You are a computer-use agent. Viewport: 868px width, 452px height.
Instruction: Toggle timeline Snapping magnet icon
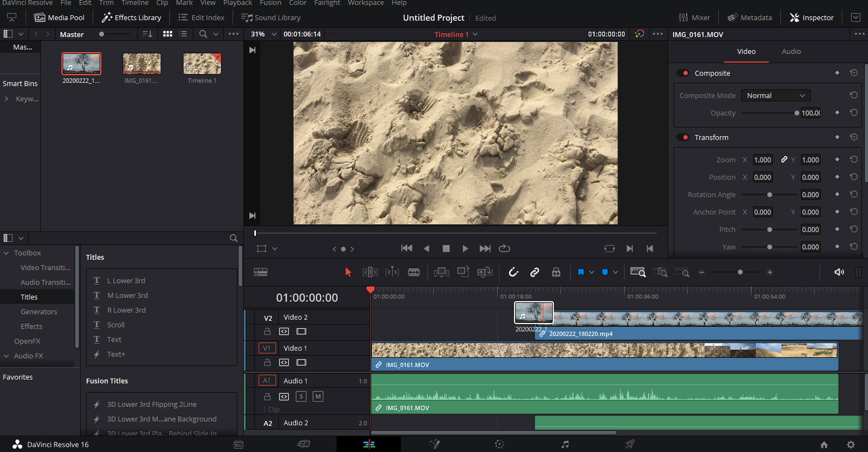[514, 272]
